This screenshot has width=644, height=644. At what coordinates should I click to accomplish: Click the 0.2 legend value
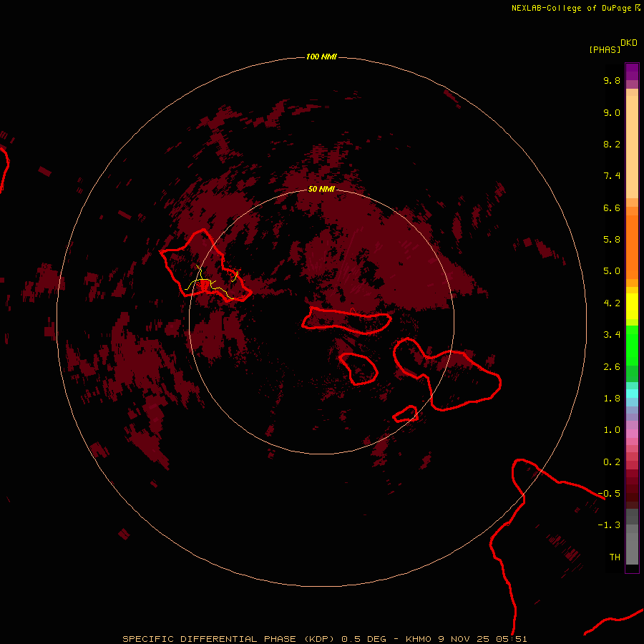(612, 462)
